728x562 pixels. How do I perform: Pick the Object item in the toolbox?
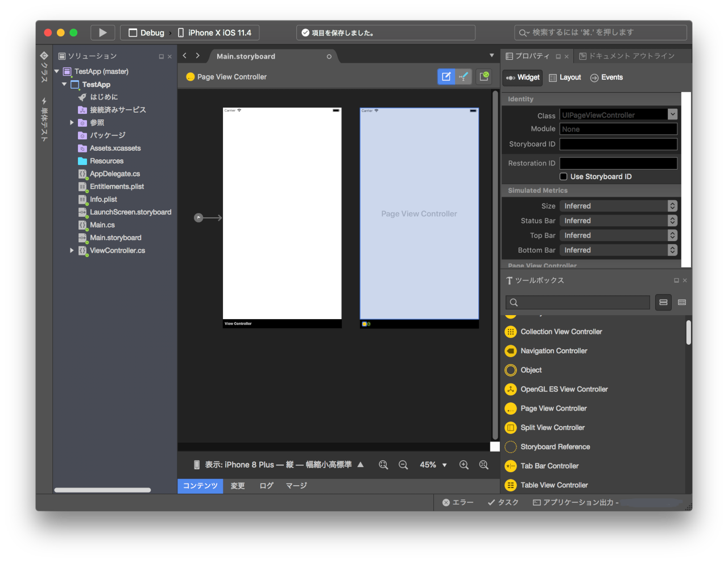(x=523, y=370)
